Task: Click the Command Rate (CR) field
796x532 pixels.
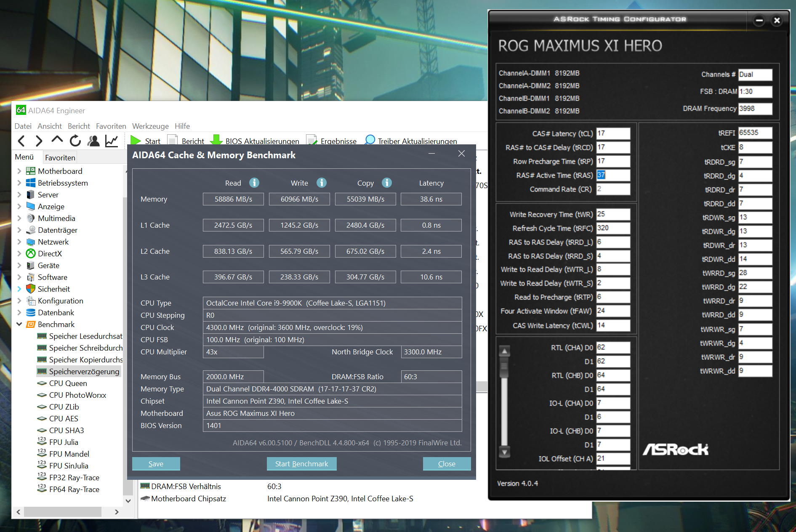Action: 613,189
